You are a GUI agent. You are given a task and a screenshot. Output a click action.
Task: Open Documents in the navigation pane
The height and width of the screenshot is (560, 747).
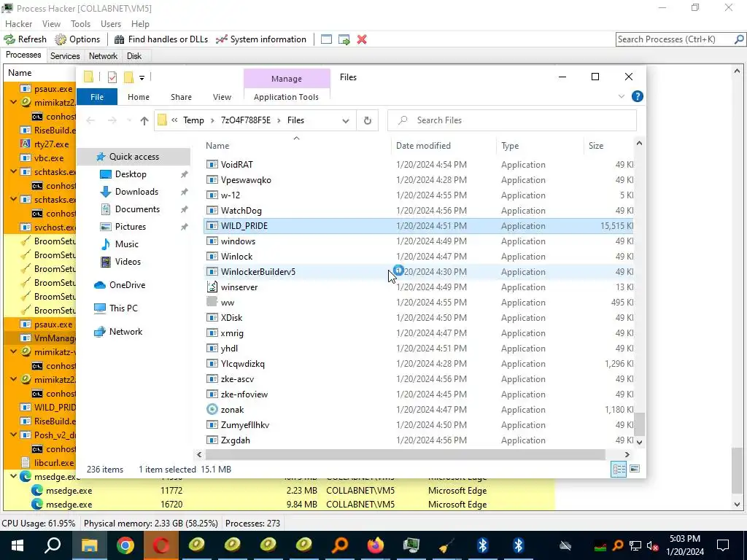(x=137, y=209)
